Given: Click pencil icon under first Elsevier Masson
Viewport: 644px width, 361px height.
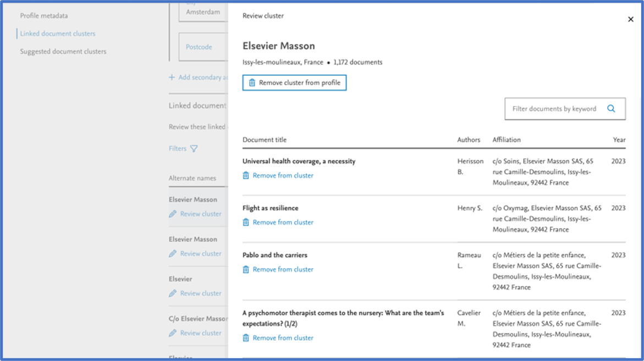Looking at the screenshot, I should coord(173,214).
